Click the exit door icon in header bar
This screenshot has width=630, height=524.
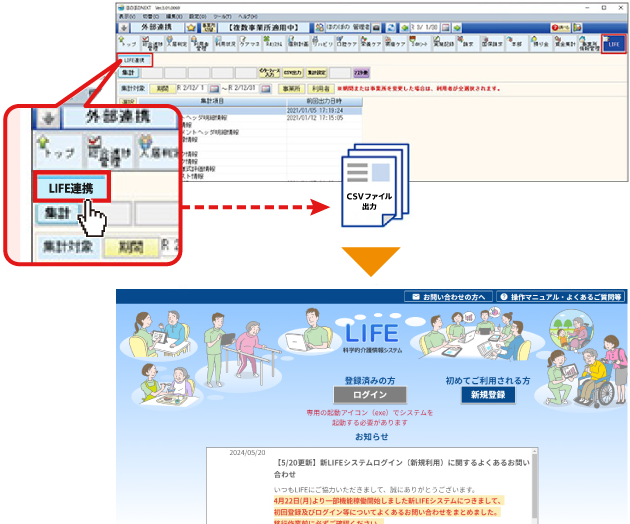577,27
